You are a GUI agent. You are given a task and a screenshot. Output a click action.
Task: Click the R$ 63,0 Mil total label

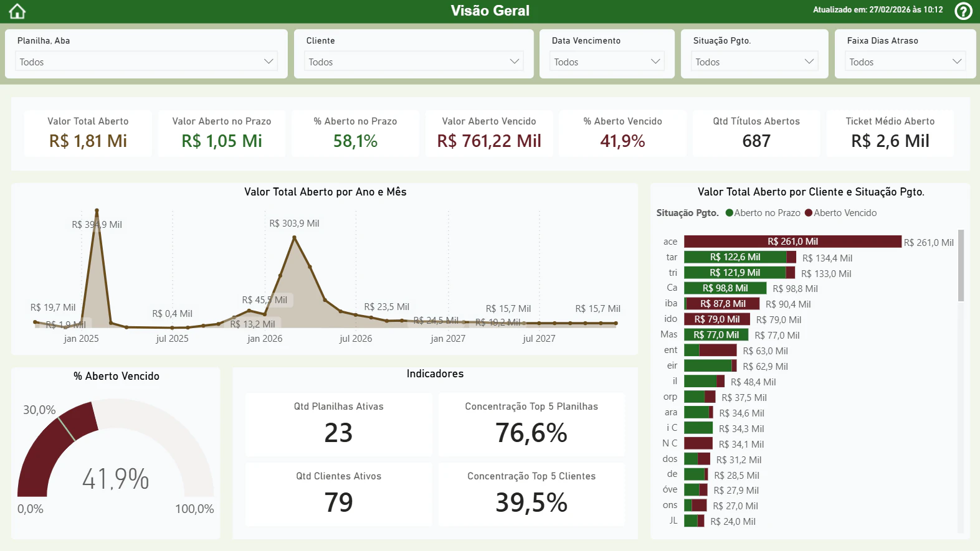(766, 351)
